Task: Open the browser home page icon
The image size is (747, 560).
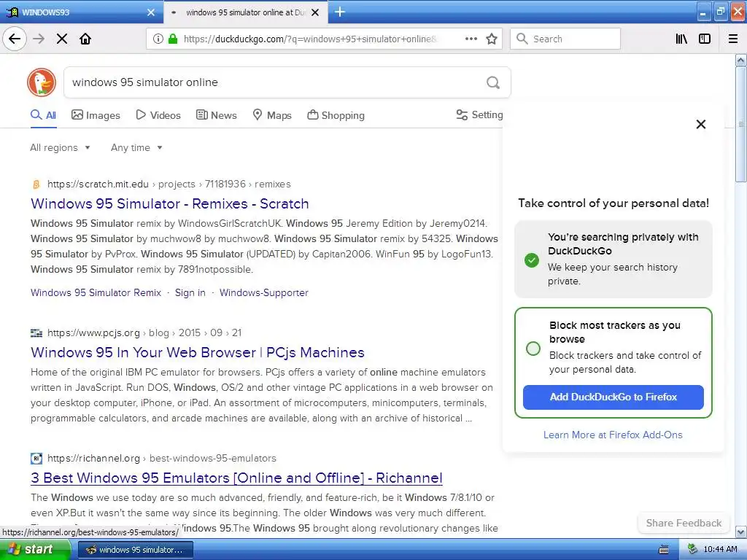Action: [x=85, y=39]
